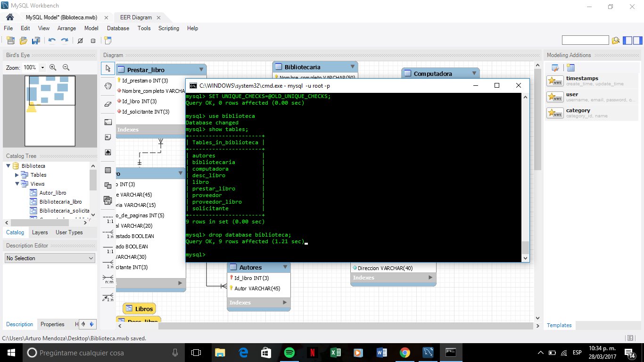Open the Scripting menu

click(169, 28)
